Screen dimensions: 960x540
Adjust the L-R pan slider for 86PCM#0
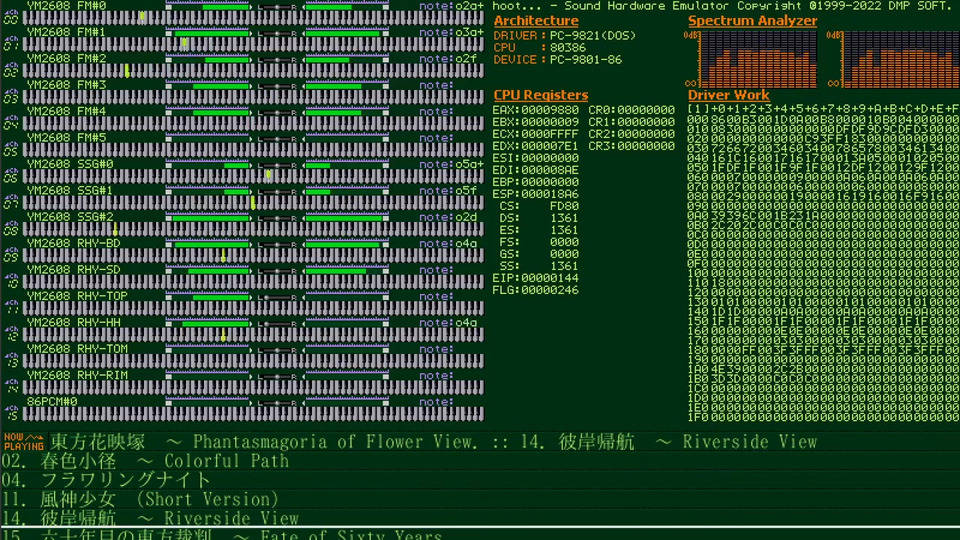point(277,402)
